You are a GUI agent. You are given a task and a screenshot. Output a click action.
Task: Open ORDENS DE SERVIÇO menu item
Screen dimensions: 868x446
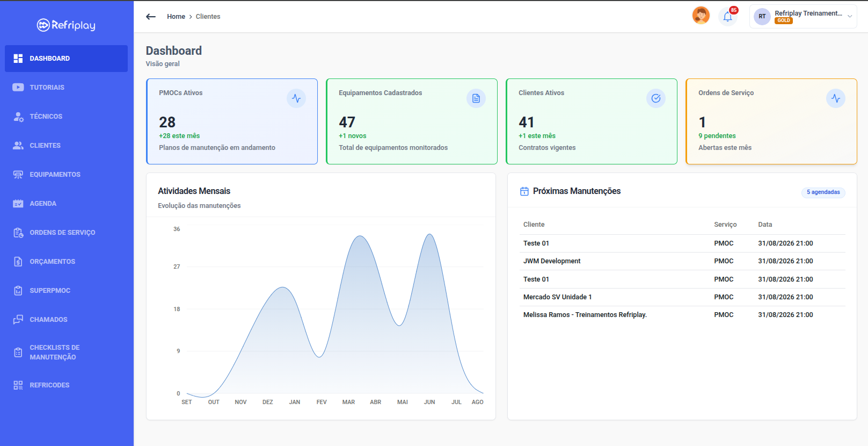[x=66, y=232]
